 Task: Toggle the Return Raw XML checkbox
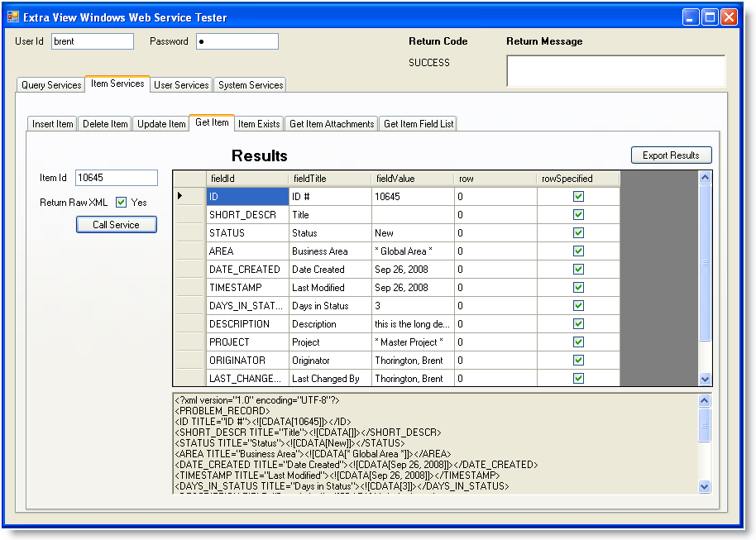[x=121, y=203]
